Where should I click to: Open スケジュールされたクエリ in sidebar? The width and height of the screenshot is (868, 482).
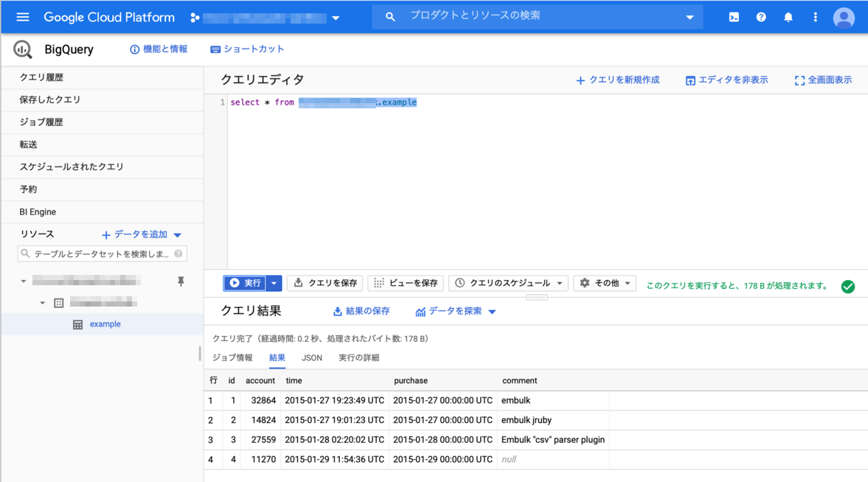click(103, 167)
